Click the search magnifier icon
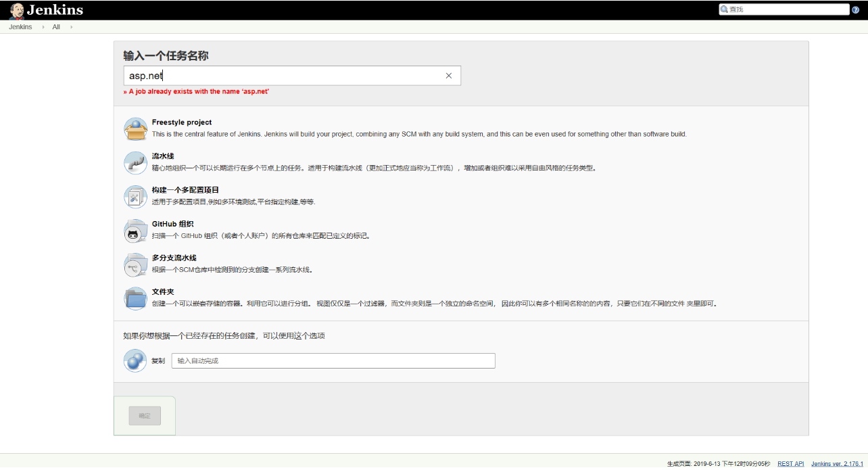 coord(724,9)
